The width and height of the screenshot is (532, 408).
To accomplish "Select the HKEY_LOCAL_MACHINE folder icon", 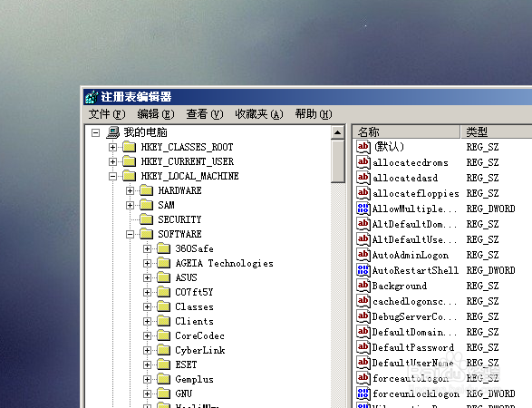I will click(x=129, y=176).
